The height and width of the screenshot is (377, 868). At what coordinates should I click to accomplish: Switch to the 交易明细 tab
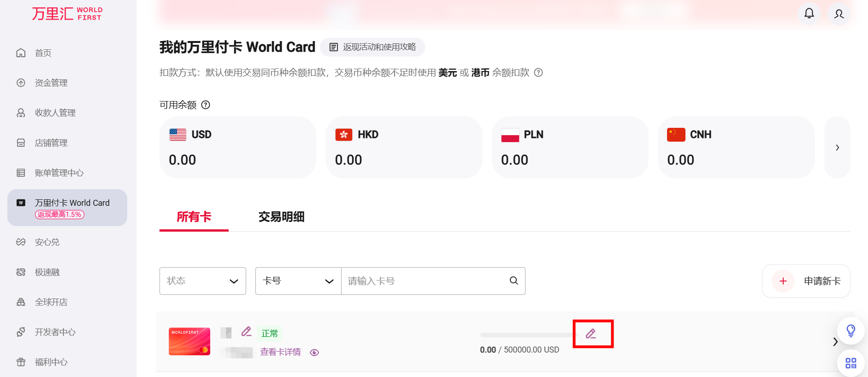(x=282, y=217)
